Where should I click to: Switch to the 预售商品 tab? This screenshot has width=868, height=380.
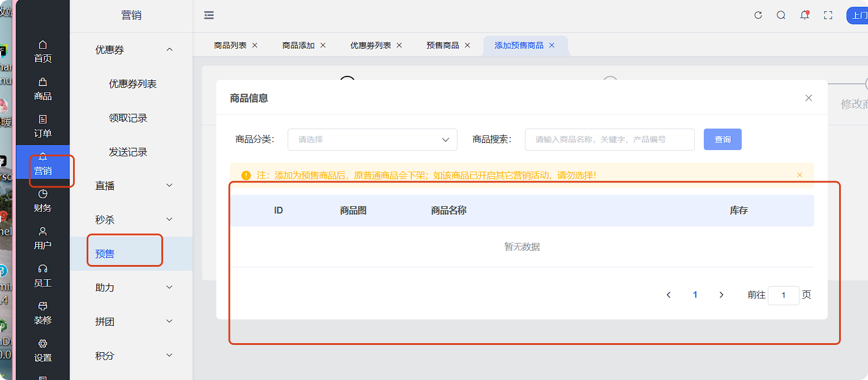tap(443, 45)
